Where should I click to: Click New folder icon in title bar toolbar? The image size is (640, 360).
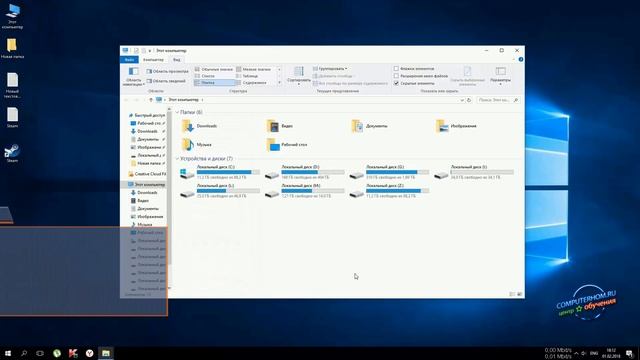tap(143, 51)
